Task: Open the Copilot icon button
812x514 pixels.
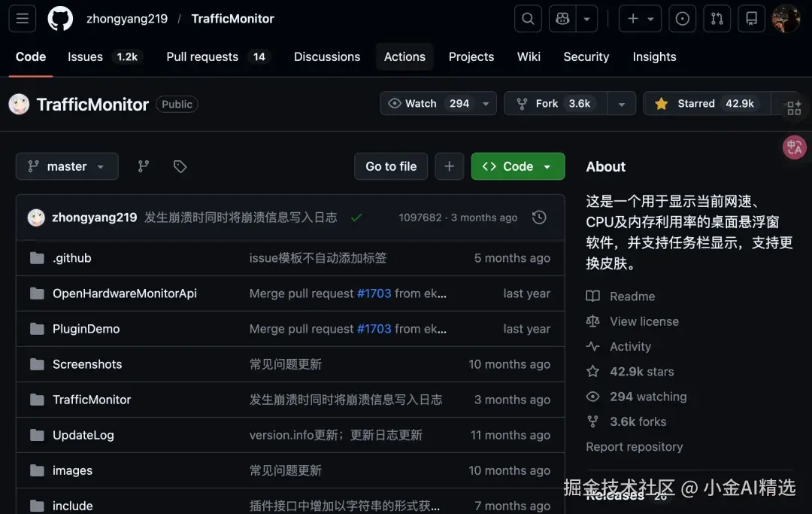Action: (x=562, y=19)
